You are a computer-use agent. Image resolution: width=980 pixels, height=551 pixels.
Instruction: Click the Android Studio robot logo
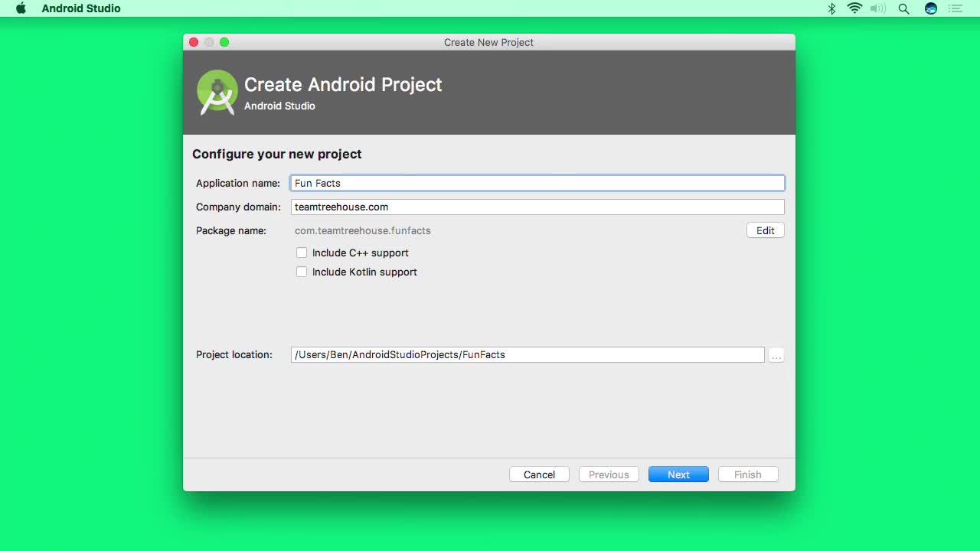pyautogui.click(x=217, y=92)
